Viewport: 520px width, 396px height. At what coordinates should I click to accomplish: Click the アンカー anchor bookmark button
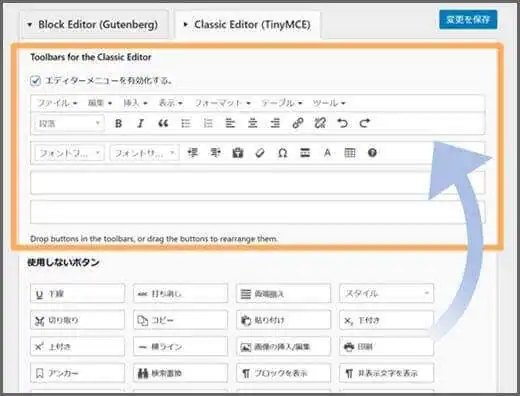point(77,373)
